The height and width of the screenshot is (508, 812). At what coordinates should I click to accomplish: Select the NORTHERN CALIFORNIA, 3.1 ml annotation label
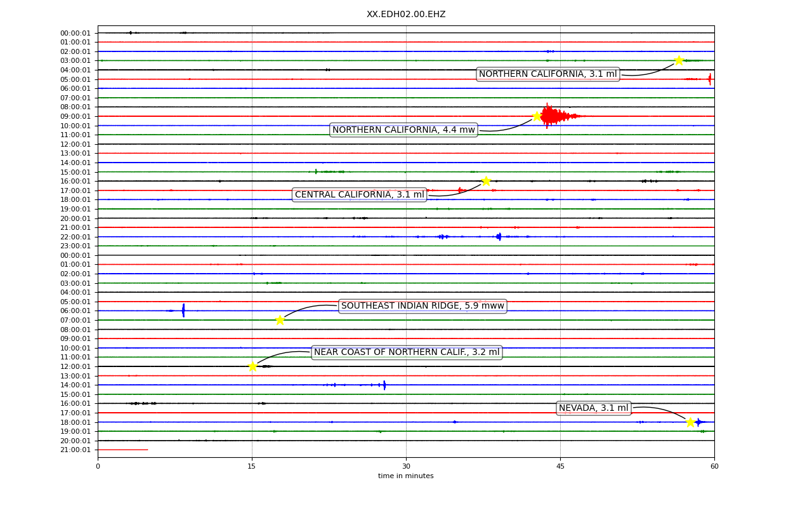click(x=547, y=74)
